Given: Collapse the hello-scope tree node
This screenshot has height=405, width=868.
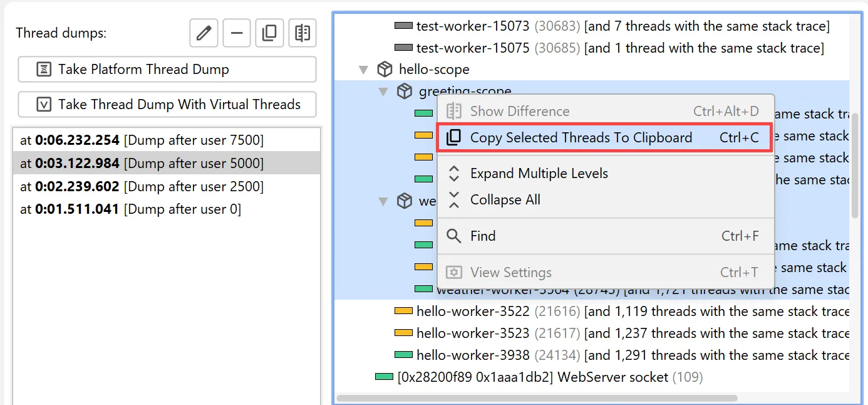Looking at the screenshot, I should tap(363, 70).
